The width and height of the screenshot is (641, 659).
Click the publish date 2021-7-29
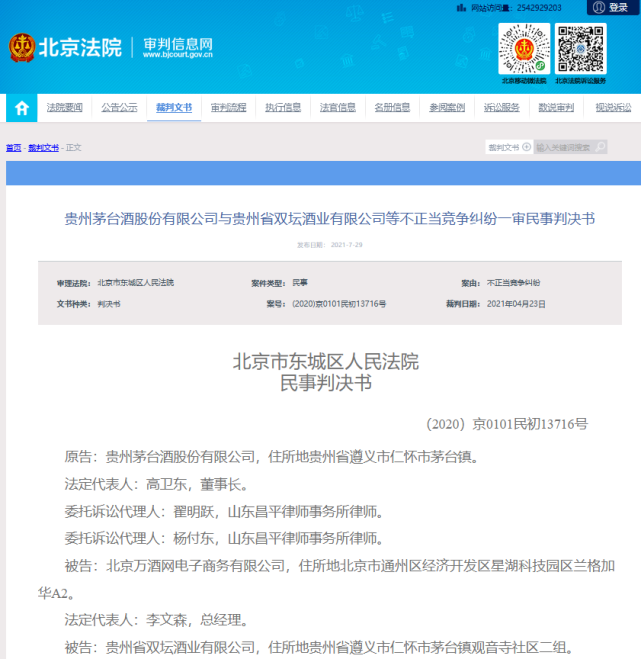pyautogui.click(x=346, y=245)
